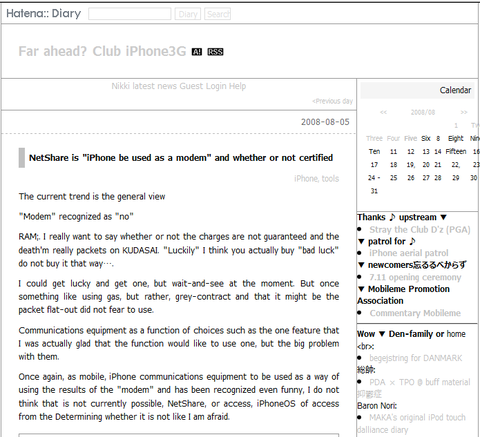Select calendar day 29

point(456,178)
